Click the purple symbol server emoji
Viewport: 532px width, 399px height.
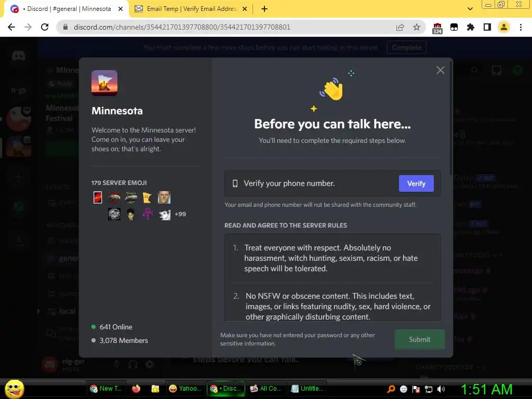pos(148,214)
